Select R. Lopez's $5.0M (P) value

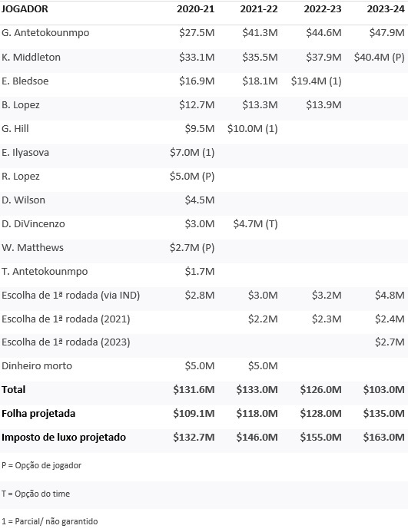(192, 176)
